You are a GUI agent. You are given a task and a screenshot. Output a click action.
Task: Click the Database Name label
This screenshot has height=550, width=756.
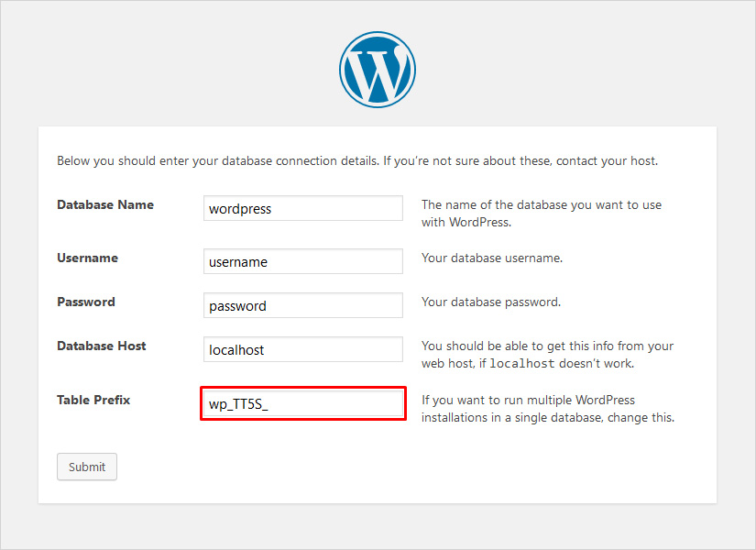[105, 204]
